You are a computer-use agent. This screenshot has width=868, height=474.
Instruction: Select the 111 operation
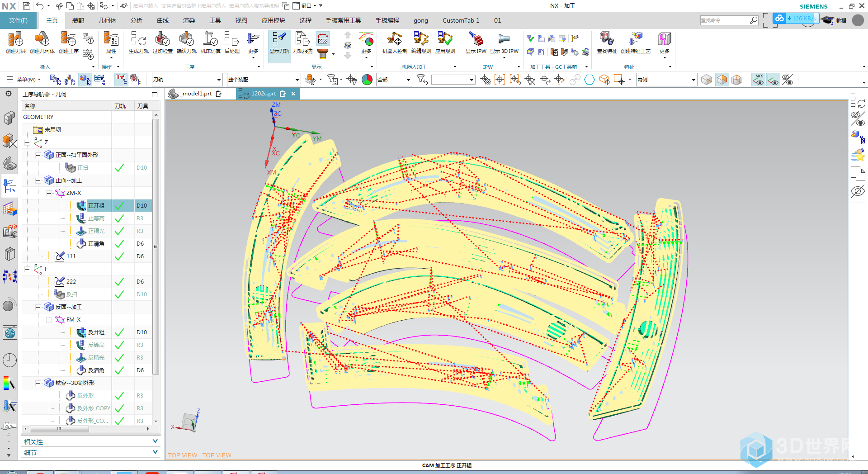pyautogui.click(x=71, y=256)
